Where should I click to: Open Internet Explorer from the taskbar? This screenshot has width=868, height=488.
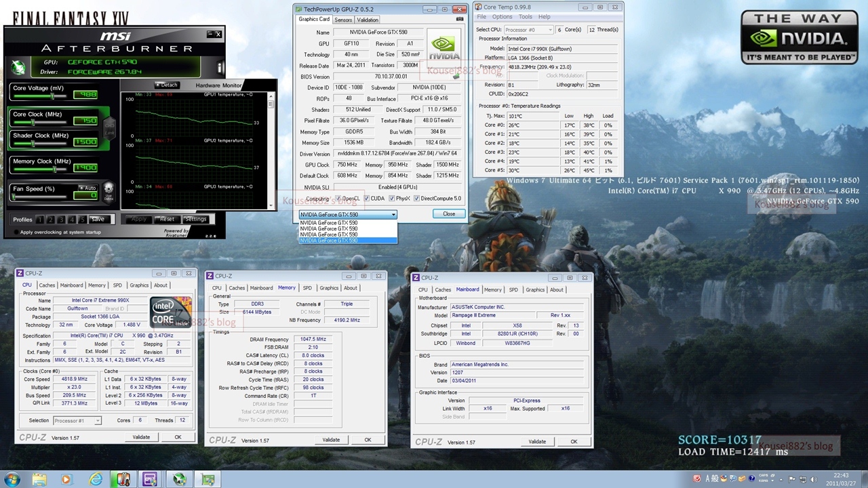coord(96,479)
